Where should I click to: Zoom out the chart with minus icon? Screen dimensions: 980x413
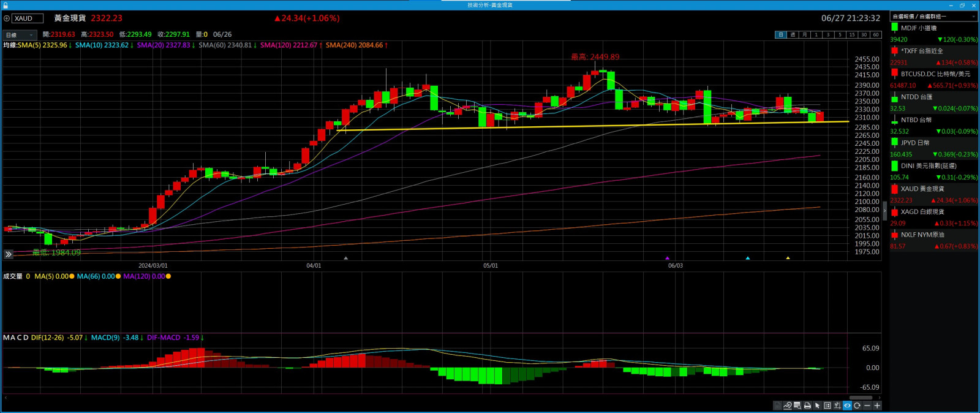867,406
